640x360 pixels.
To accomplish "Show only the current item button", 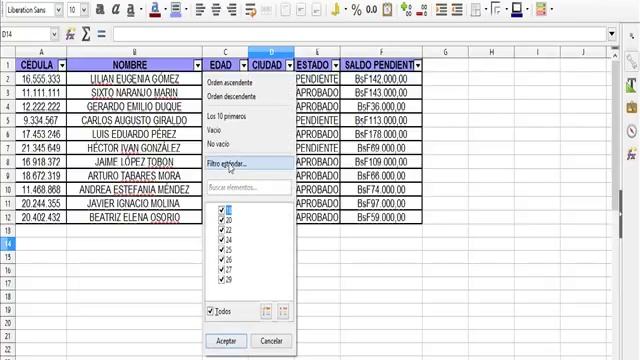I will [267, 312].
